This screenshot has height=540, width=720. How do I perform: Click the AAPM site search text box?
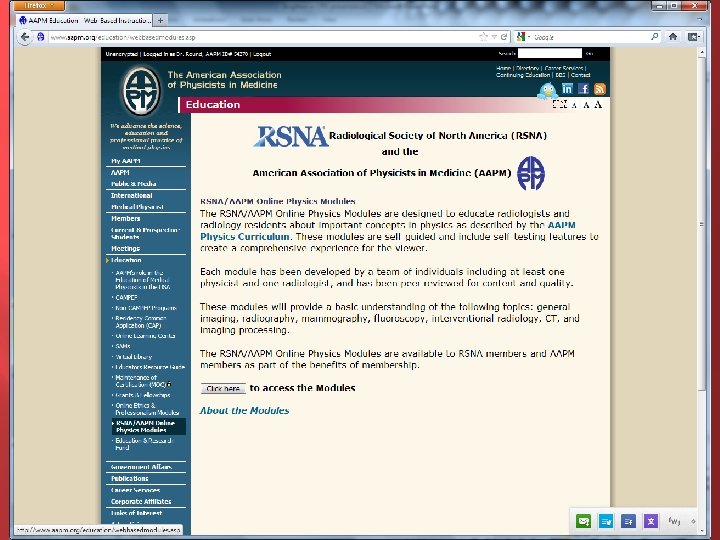coord(550,53)
